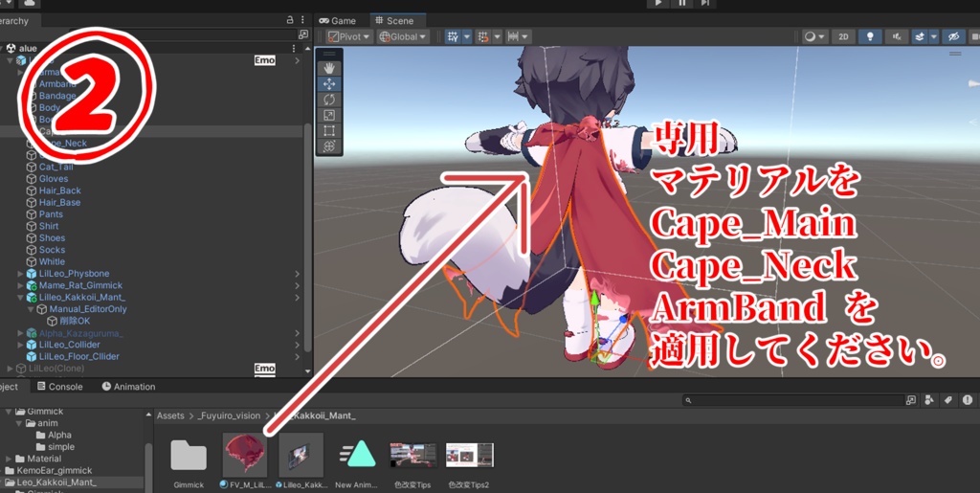Select Hair_Base object in hierarchy
Image resolution: width=980 pixels, height=493 pixels.
click(60, 202)
